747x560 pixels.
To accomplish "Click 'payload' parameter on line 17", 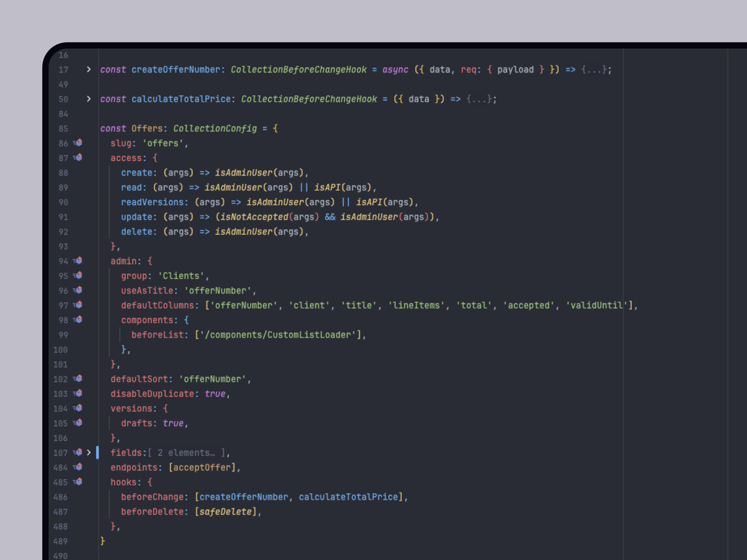I will 515,69.
